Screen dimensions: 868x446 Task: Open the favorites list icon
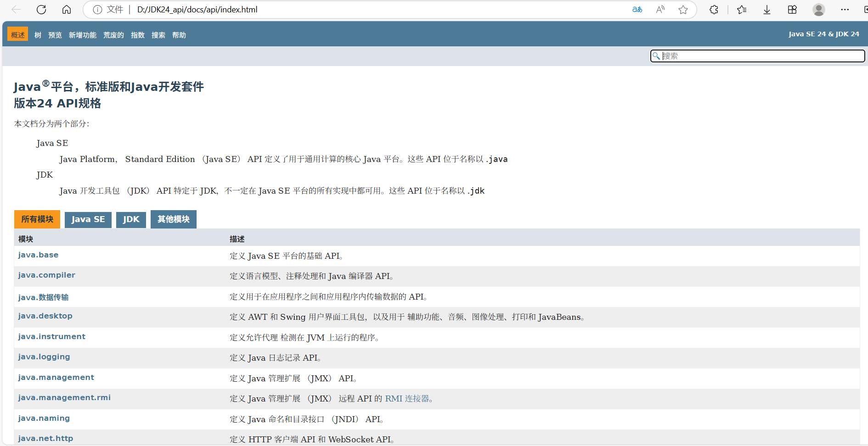[742, 10]
